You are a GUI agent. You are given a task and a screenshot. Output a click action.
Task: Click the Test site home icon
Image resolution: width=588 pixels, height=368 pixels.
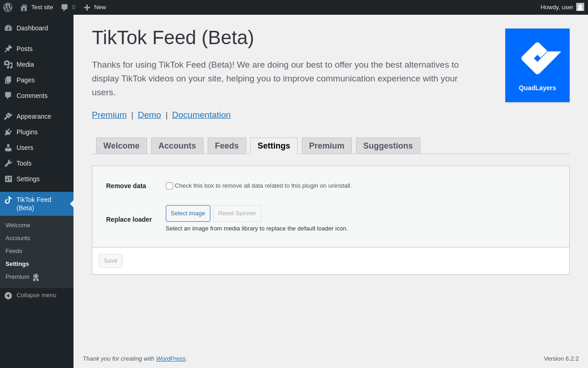[24, 7]
